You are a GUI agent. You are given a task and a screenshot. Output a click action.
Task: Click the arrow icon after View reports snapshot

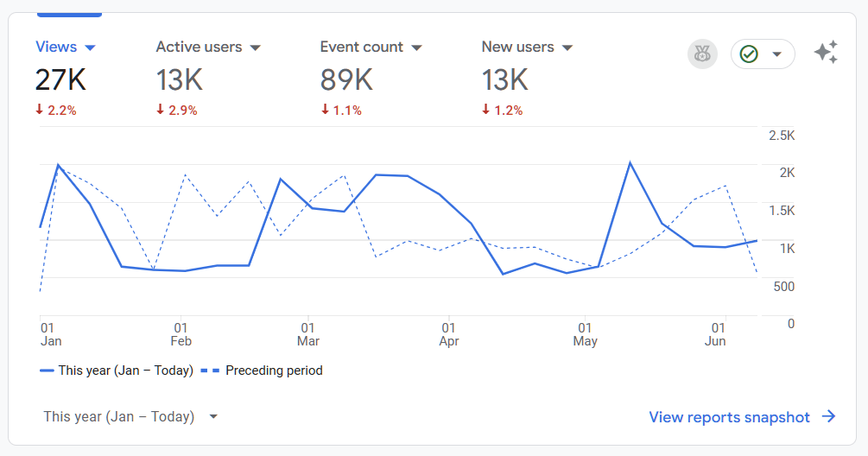pos(829,417)
